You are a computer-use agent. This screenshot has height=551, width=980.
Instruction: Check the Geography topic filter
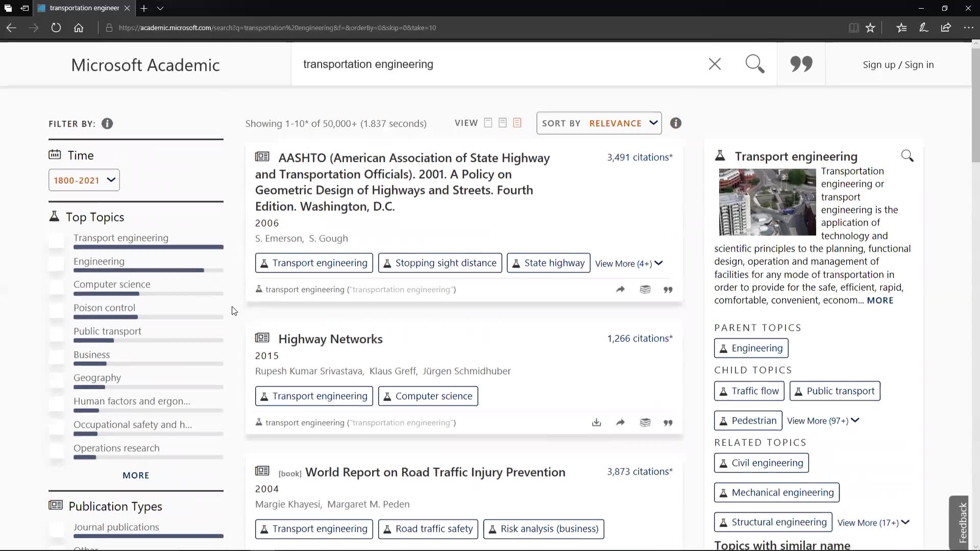pos(57,380)
